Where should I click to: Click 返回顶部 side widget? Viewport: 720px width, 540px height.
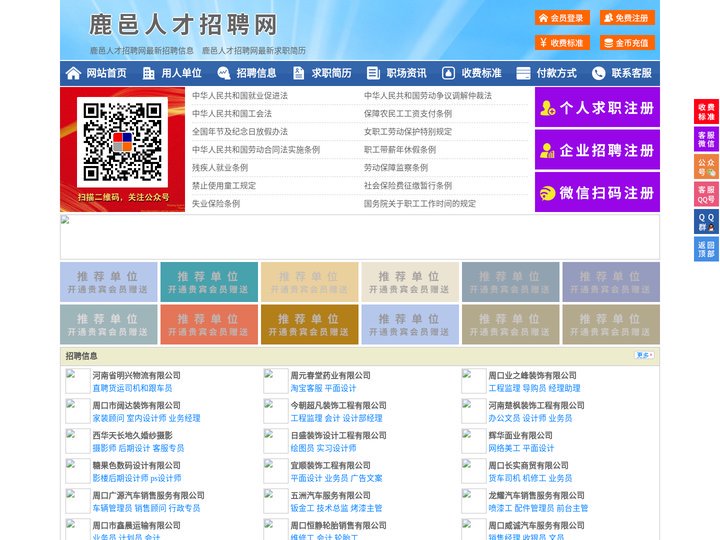(706, 249)
